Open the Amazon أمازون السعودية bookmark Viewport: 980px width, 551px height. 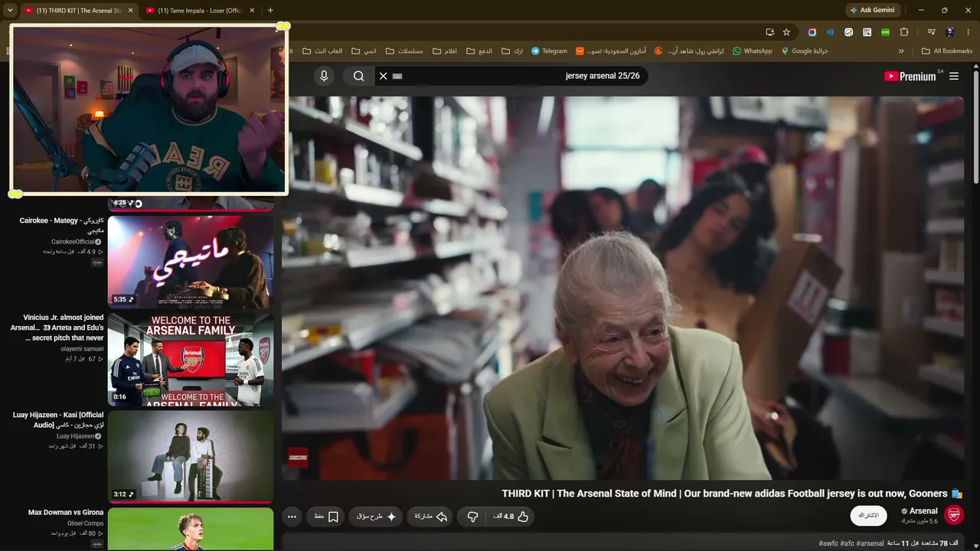point(611,51)
